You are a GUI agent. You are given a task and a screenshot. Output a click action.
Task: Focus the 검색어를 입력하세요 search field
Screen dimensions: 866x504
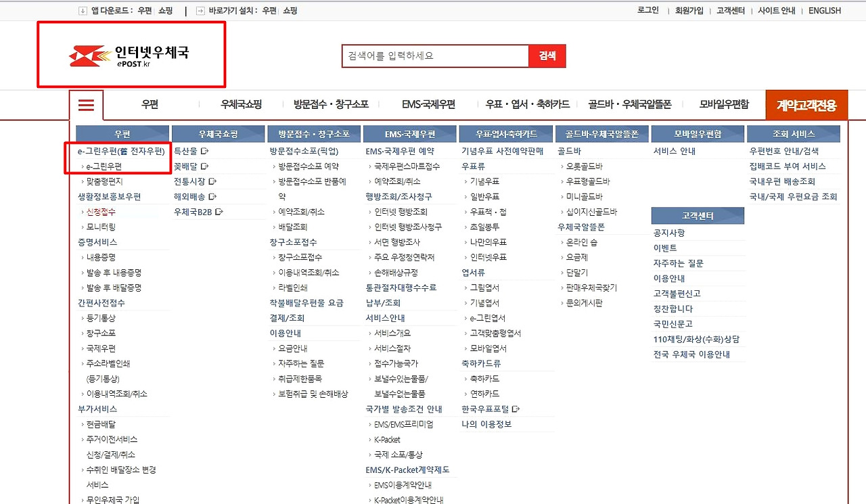[x=435, y=56]
